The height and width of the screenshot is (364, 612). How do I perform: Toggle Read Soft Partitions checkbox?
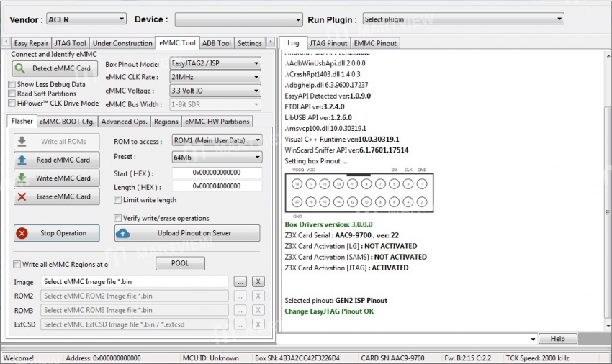coord(12,94)
